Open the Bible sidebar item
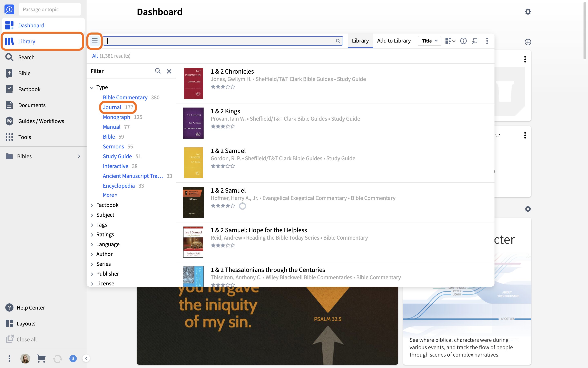 click(43, 73)
